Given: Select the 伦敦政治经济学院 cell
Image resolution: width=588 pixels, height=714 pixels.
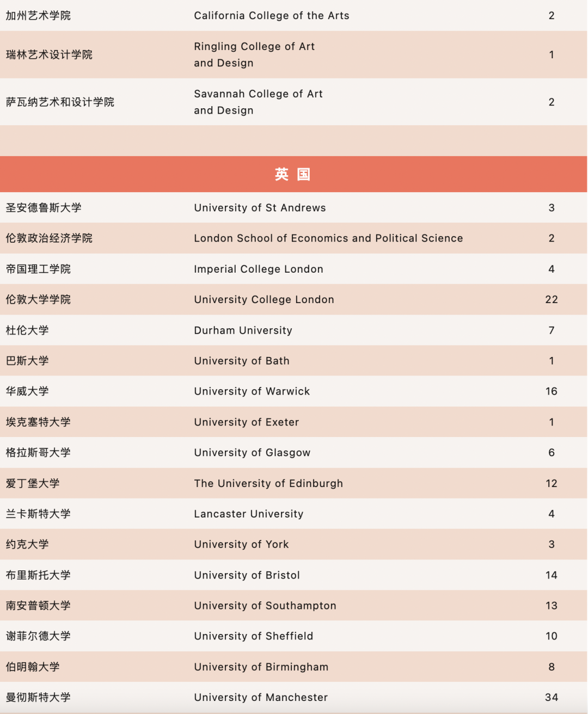Looking at the screenshot, I should pyautogui.click(x=49, y=238).
